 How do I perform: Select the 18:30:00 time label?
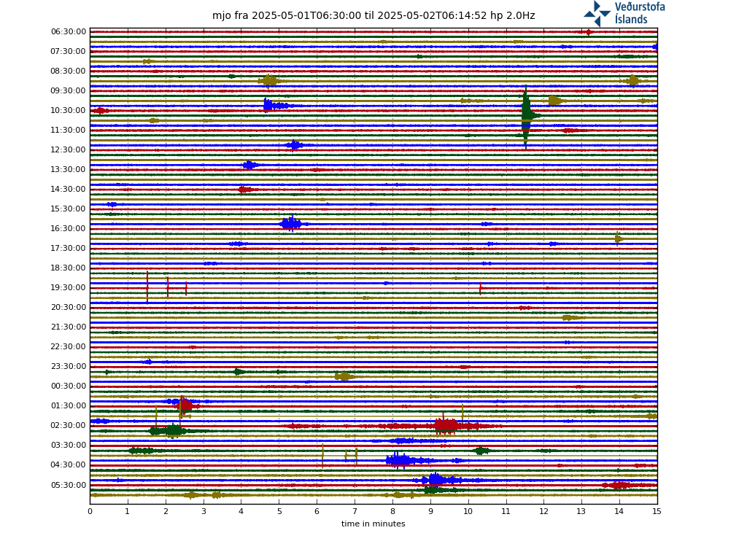tap(69, 268)
